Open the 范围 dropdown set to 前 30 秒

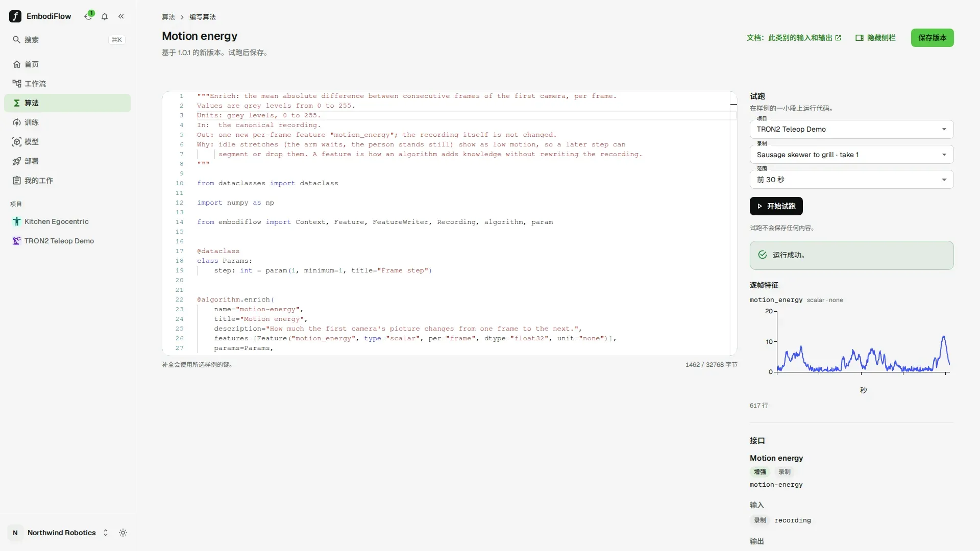[851, 180]
